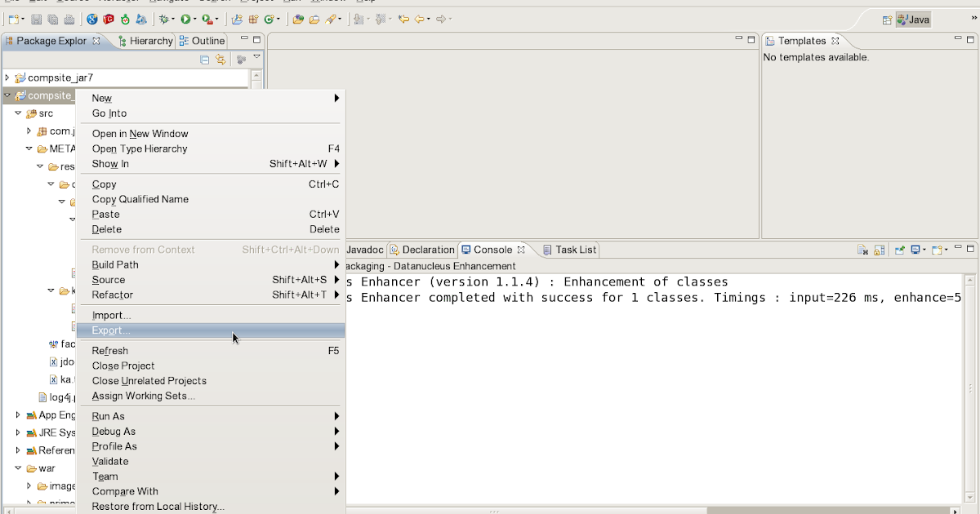Open the Package Explorer view menu triangle
Viewport: 980px width, 514px height.
coord(256,57)
